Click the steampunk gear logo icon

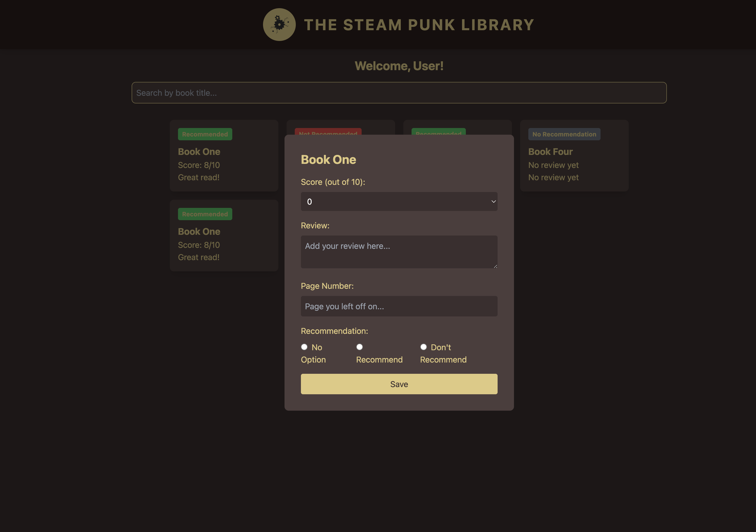[279, 25]
